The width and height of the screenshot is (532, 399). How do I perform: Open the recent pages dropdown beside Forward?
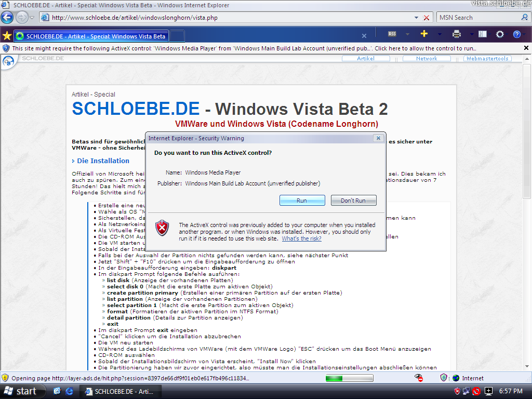(x=32, y=17)
